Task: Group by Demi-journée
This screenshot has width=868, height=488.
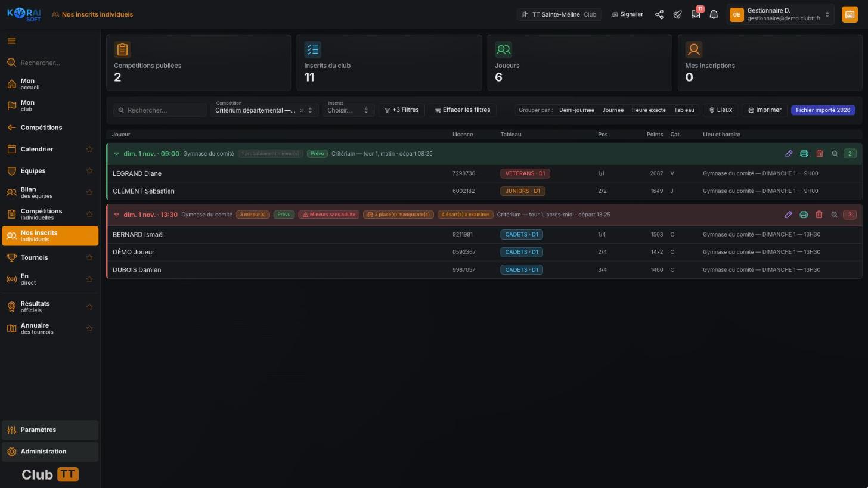Action: pyautogui.click(x=576, y=110)
